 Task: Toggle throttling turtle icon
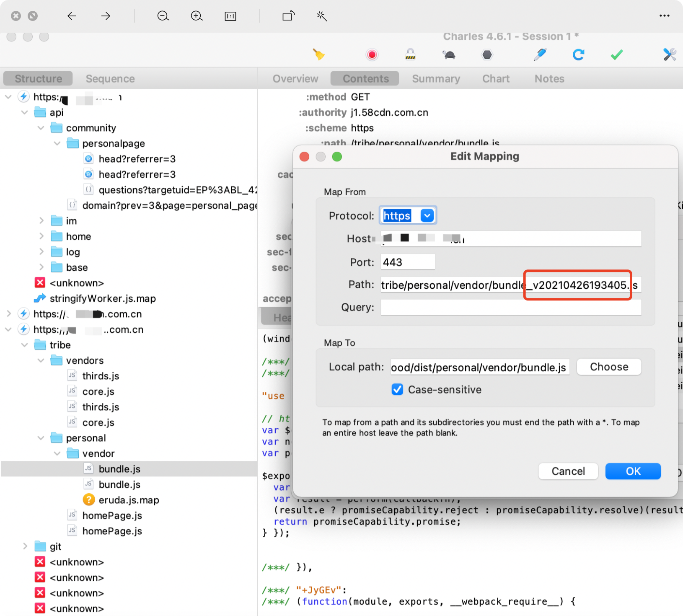449,54
